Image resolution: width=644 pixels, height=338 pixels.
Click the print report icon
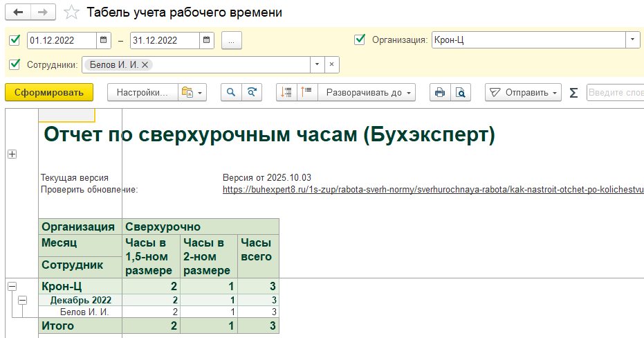pyautogui.click(x=439, y=92)
